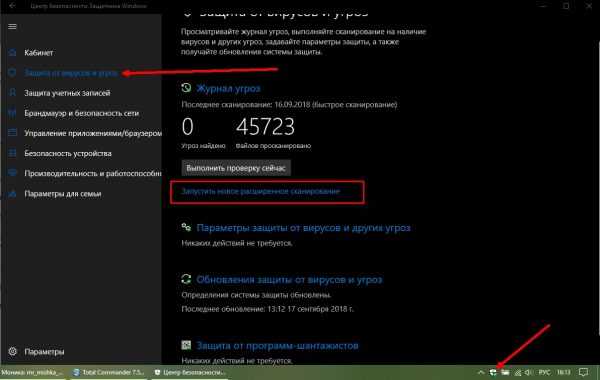Switch to Total Commander taskbar button
The width and height of the screenshot is (600, 380).
click(110, 372)
